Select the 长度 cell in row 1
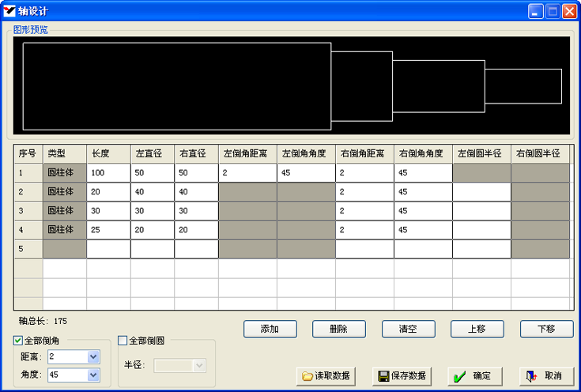Viewport: 581px width, 392px height. coord(108,173)
